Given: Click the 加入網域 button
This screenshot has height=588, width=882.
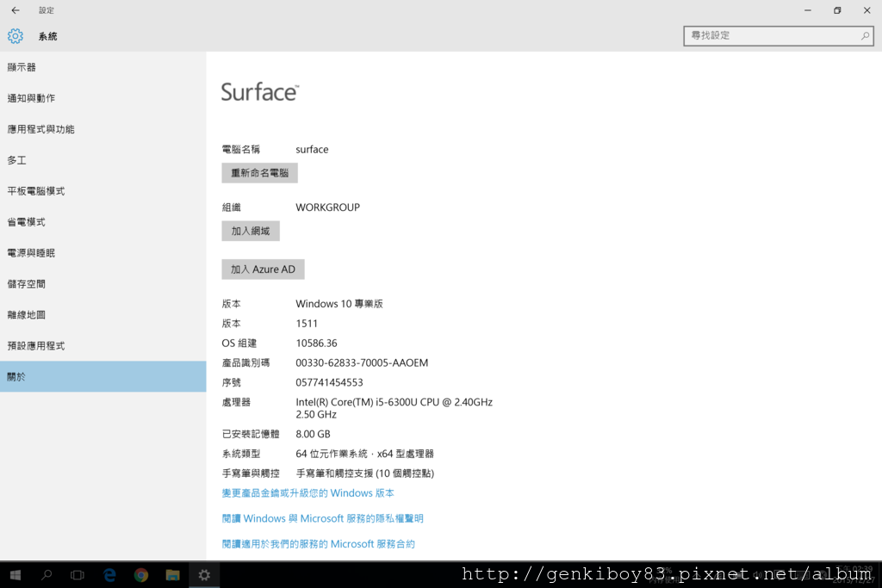Looking at the screenshot, I should (x=251, y=231).
